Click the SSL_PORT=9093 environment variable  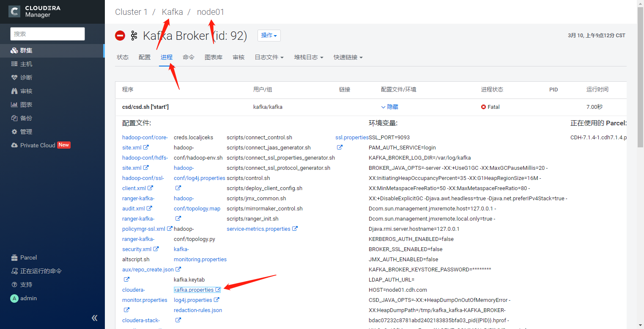389,138
